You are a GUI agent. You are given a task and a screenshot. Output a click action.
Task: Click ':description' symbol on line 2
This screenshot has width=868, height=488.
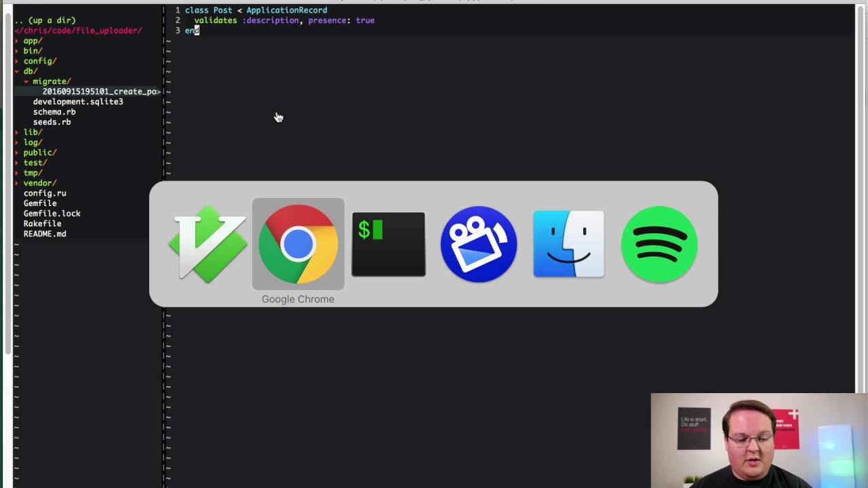click(271, 20)
